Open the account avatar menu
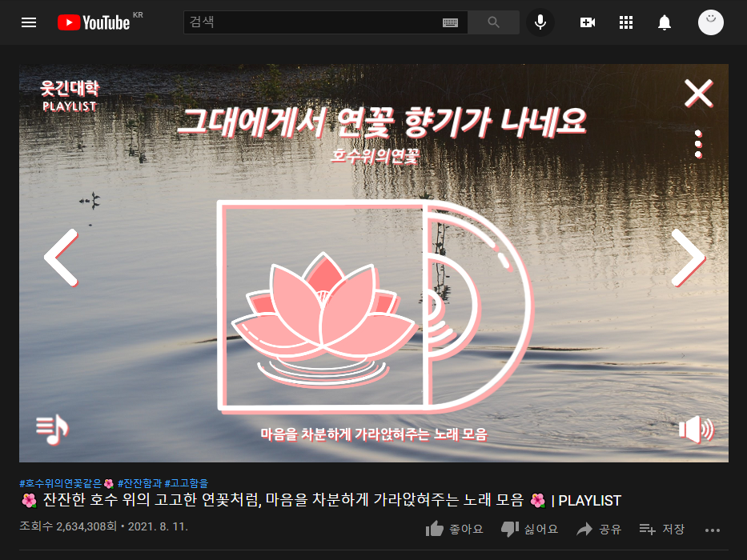Viewport: 747px width, 560px height. click(711, 22)
